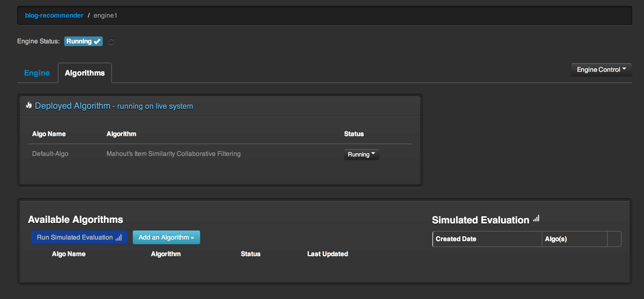Click the checkmark in Running status badge

point(97,42)
